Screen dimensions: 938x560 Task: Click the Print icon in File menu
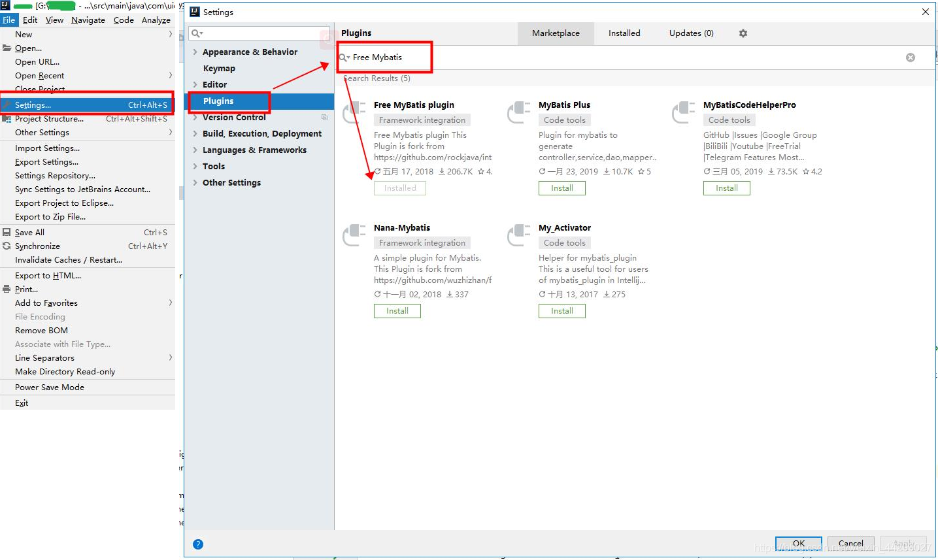click(6, 289)
